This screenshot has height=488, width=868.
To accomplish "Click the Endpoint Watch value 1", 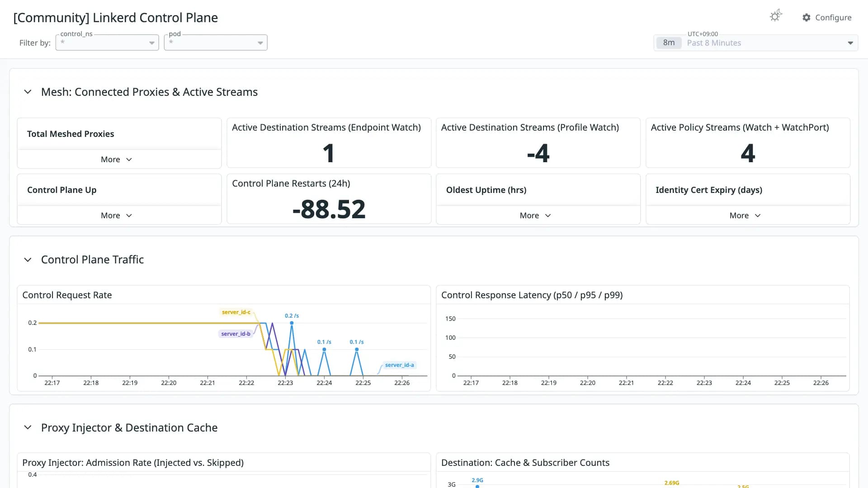I will pos(329,153).
